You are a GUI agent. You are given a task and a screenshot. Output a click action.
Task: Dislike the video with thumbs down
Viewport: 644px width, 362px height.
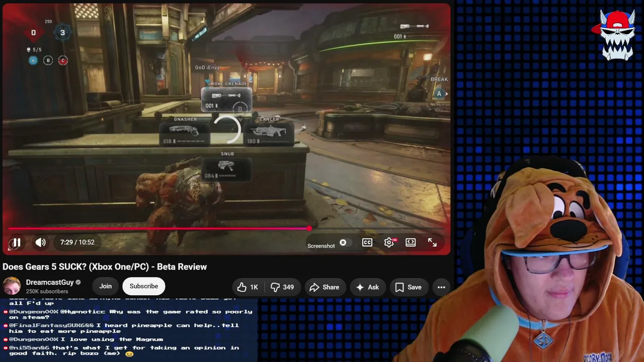click(x=282, y=287)
